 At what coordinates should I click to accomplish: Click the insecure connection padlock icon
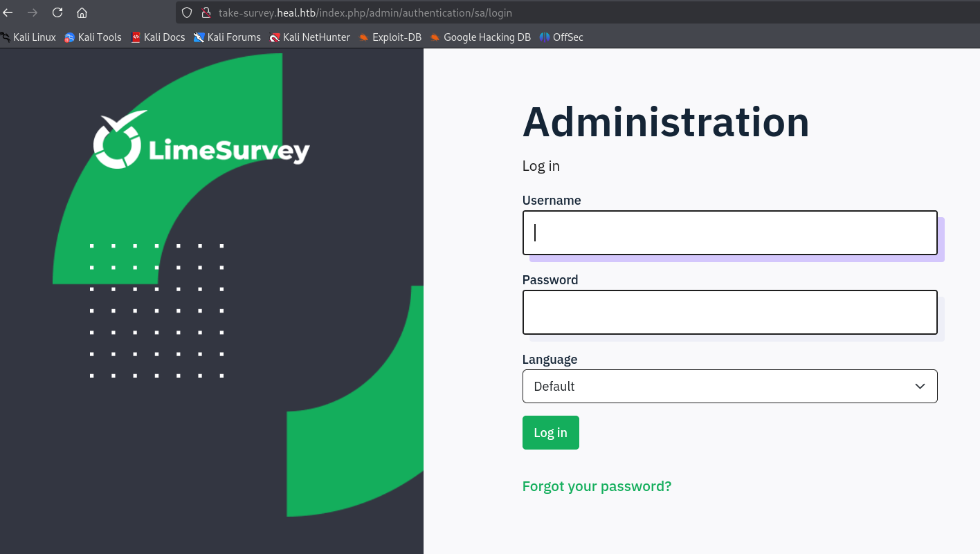tap(205, 12)
